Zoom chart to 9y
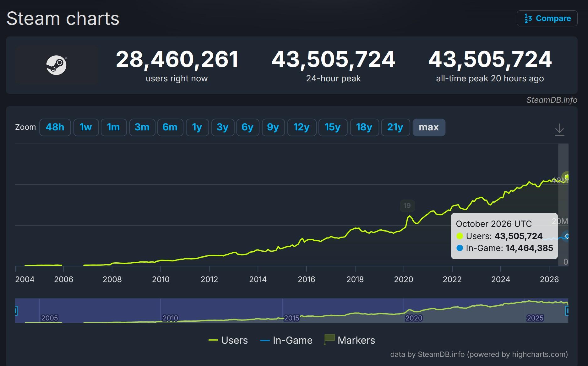This screenshot has height=366, width=588. click(x=273, y=127)
